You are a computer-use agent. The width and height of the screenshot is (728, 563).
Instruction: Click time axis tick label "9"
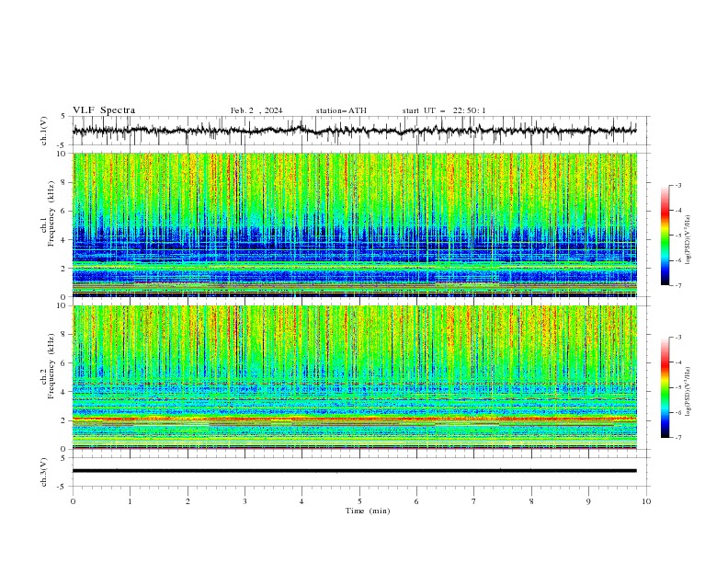click(x=588, y=501)
